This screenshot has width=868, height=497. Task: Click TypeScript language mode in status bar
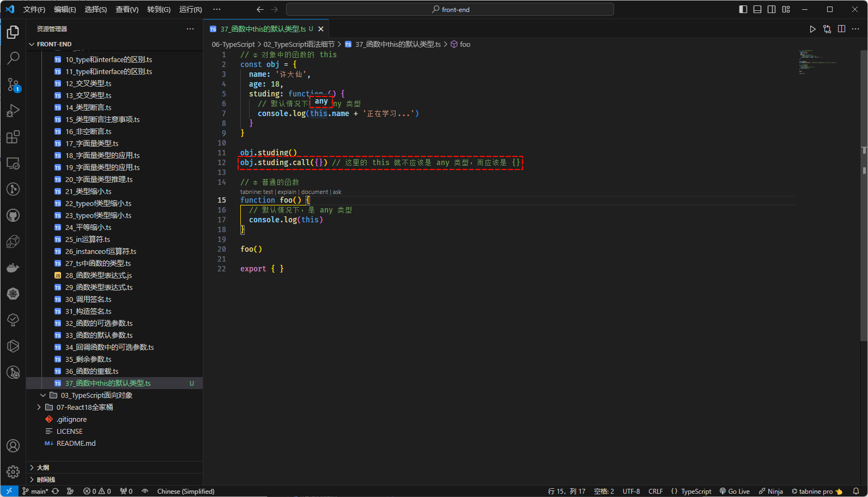(696, 491)
